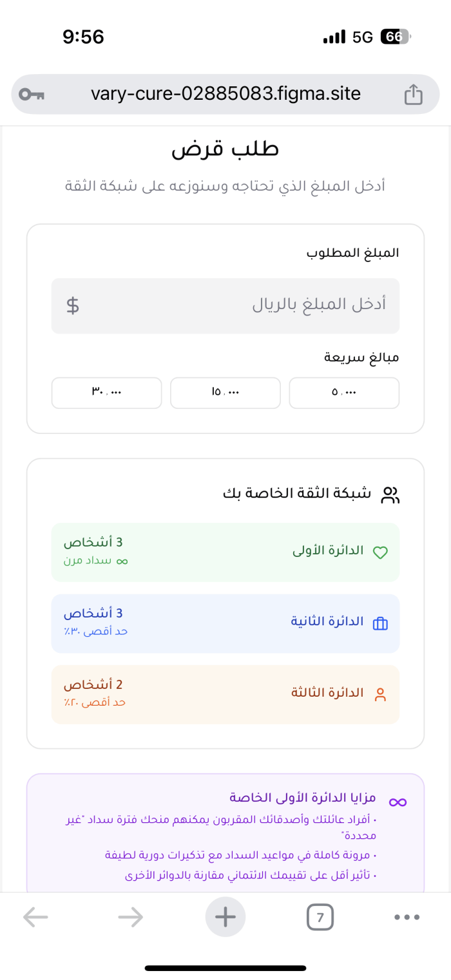
Task: Click the people icon beside trust network heading
Action: click(390, 495)
